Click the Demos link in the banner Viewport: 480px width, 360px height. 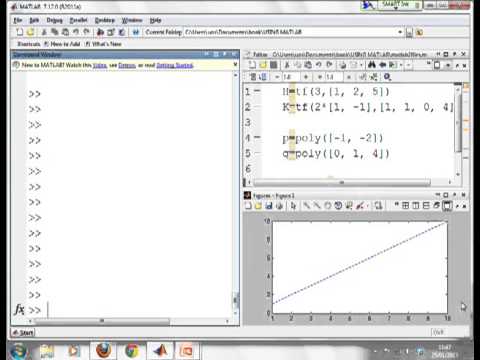tap(127, 65)
